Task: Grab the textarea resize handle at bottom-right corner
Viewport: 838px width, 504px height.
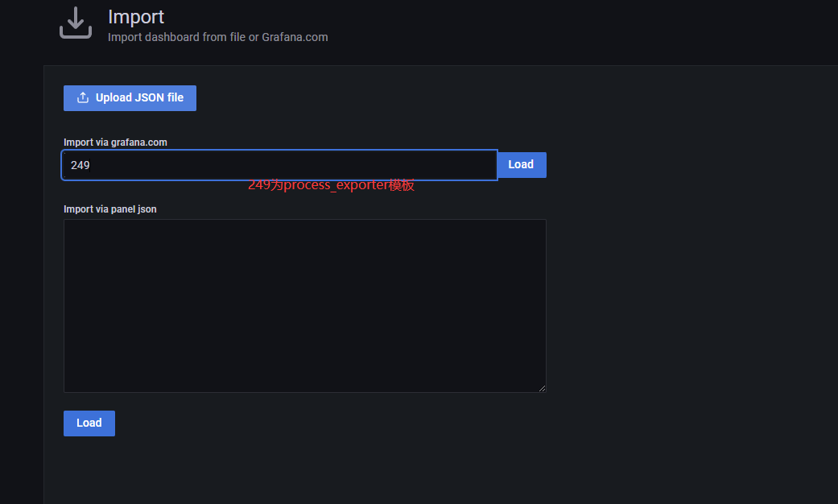Action: [542, 388]
